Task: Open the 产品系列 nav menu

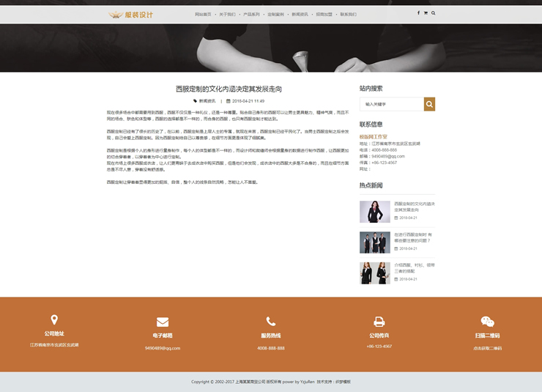Action: 251,14
